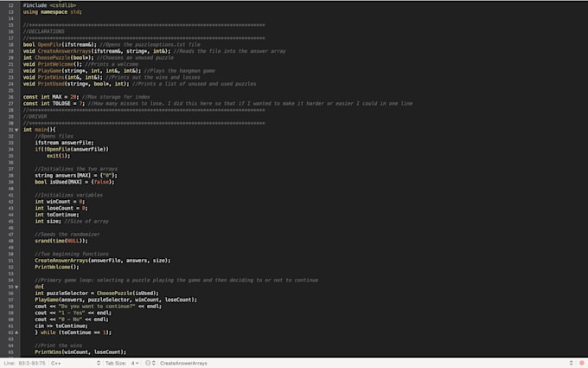Click the 'CreateAnswerArrays(answerFile, answers, size);' call

pyautogui.click(x=102, y=261)
